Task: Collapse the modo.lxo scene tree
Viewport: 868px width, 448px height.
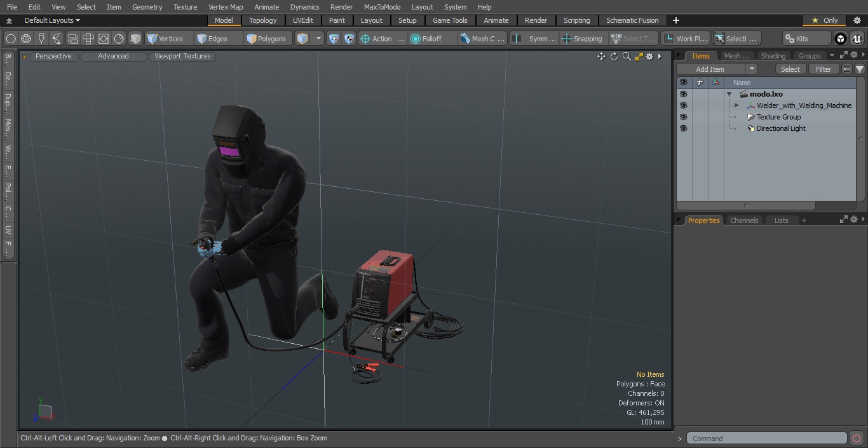Action: click(729, 94)
